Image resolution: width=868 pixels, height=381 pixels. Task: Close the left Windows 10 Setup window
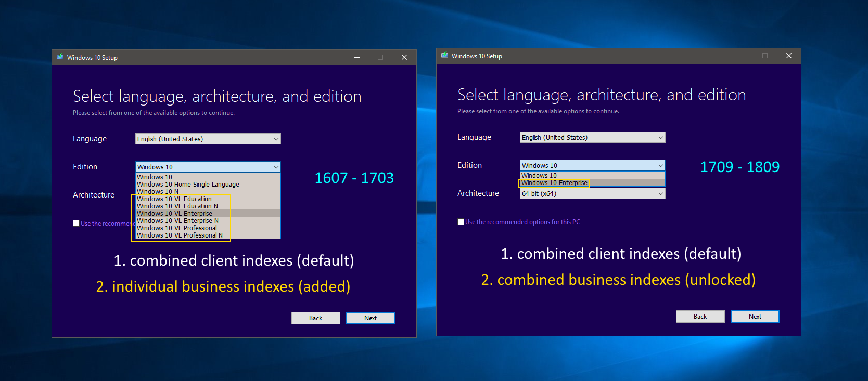404,57
